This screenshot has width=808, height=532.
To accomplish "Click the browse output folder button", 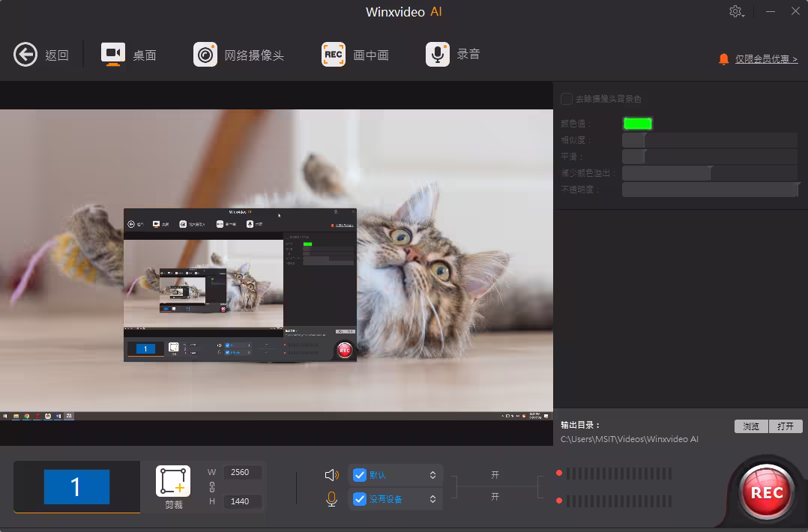I will pos(751,426).
